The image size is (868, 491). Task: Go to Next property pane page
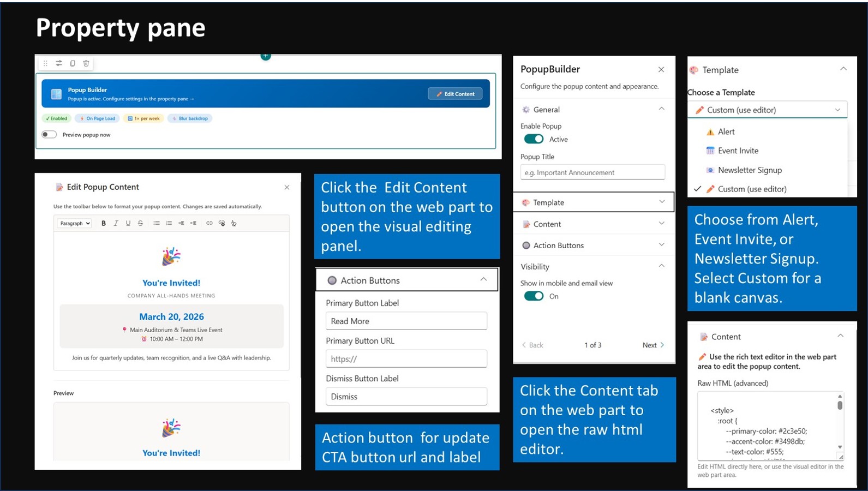653,345
